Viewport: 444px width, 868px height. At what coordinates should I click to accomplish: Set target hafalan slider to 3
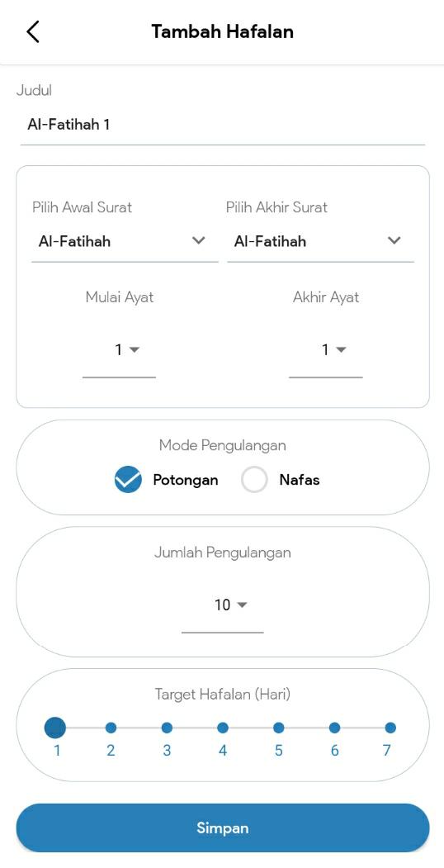(167, 728)
